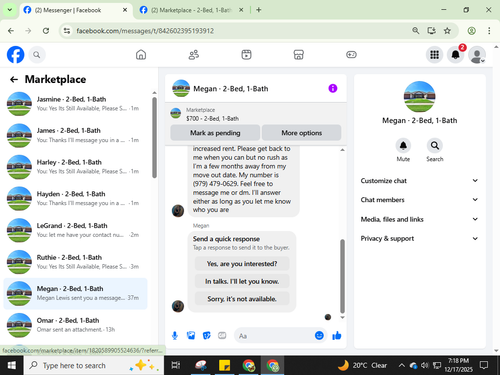Send a thumbs-up like
This screenshot has width=500, height=375.
(x=337, y=336)
